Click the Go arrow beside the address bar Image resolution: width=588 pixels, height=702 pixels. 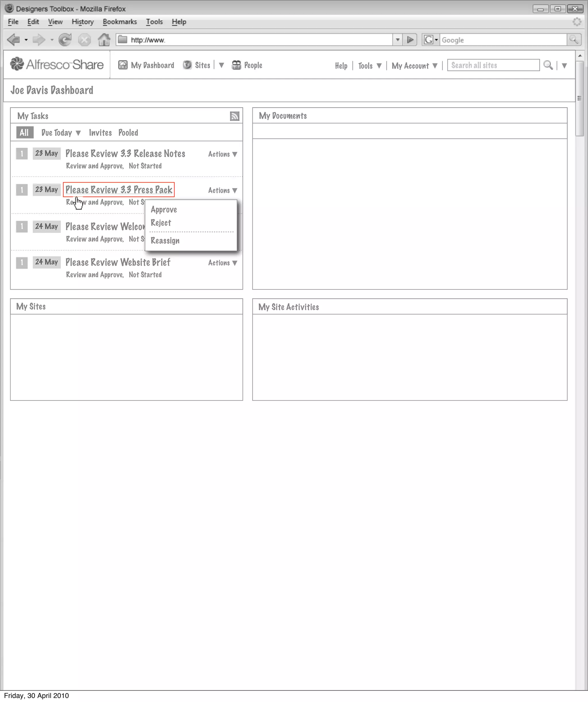[x=410, y=40]
